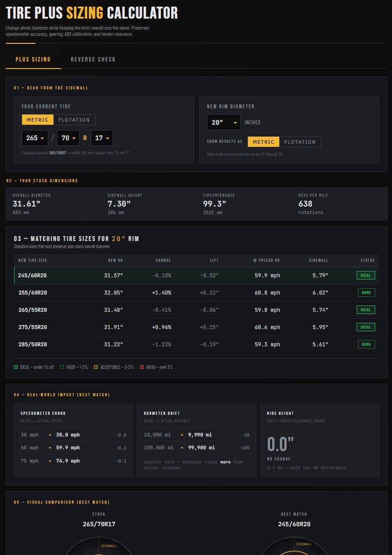The height and width of the screenshot is (555, 392).
Task: Click the 0.0" ride height value
Action: point(280,444)
